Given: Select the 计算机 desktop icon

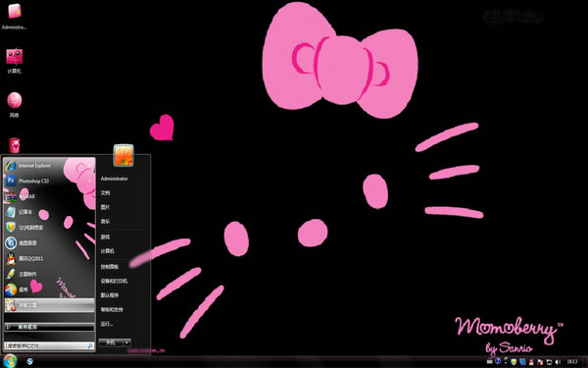Looking at the screenshot, I should coord(15,60).
